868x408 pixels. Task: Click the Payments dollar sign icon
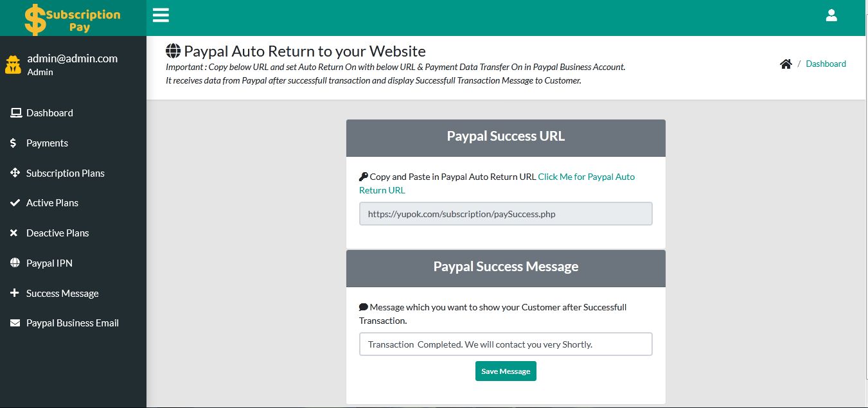click(13, 143)
